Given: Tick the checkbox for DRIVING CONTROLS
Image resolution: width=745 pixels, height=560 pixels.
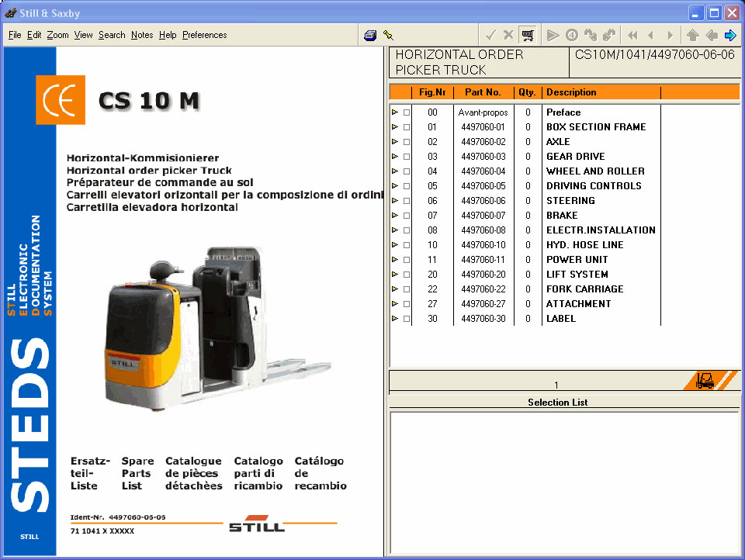Looking at the screenshot, I should [x=406, y=186].
